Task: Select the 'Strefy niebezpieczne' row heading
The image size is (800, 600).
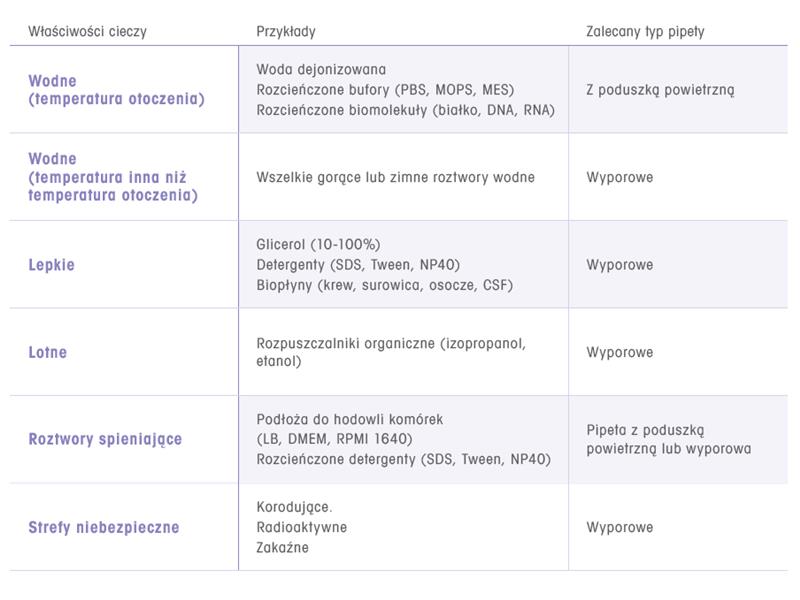Action: pos(104,527)
